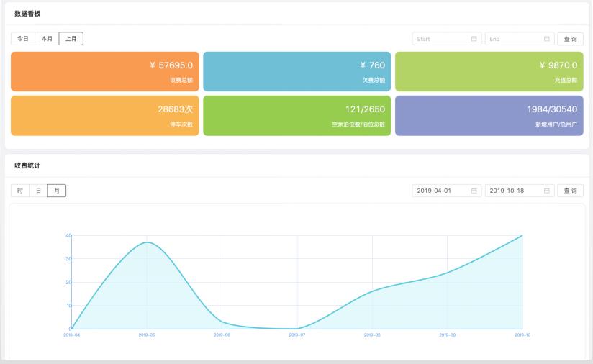Set chart granularity to 时
The height and width of the screenshot is (364, 593).
pyautogui.click(x=20, y=191)
